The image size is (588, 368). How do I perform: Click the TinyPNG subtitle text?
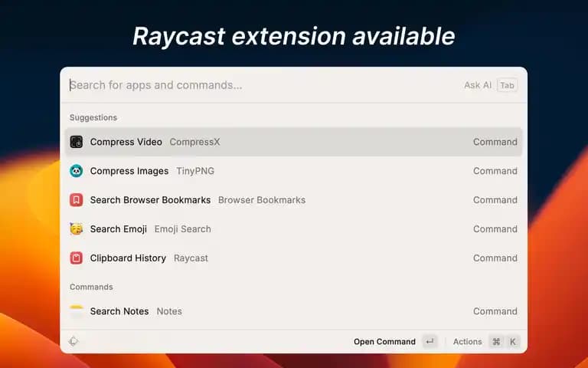(x=195, y=171)
